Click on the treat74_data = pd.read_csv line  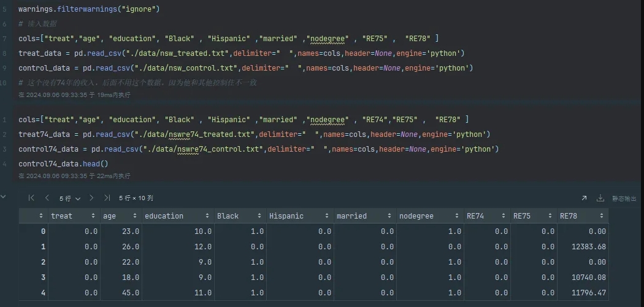(255, 134)
